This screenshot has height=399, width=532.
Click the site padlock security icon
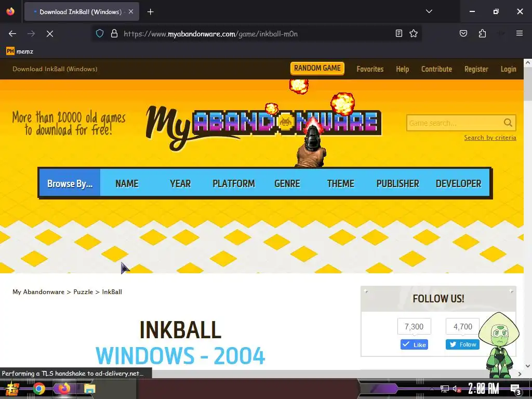click(x=114, y=34)
